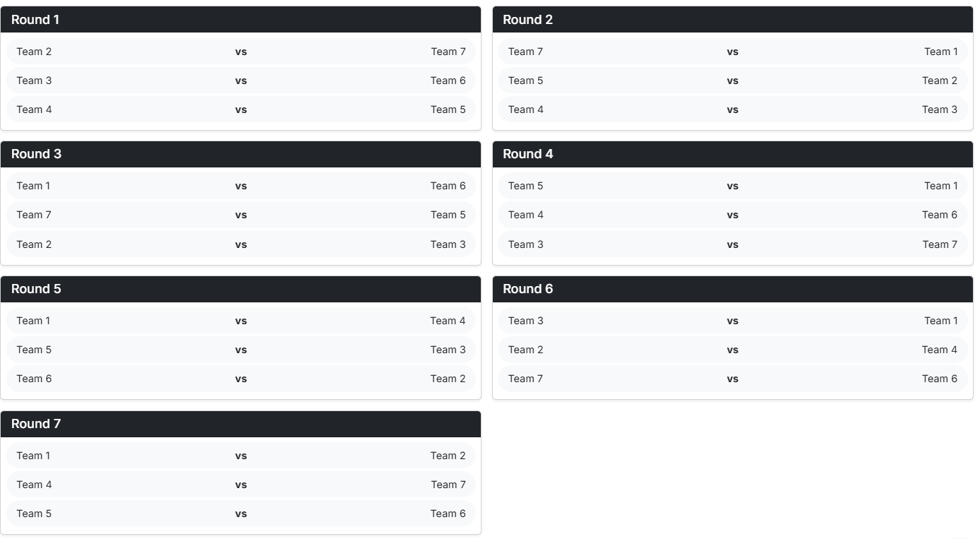Screen dimensions: 980x539
Task: Select the Team 4 vs Team 5 match
Action: click(x=241, y=109)
